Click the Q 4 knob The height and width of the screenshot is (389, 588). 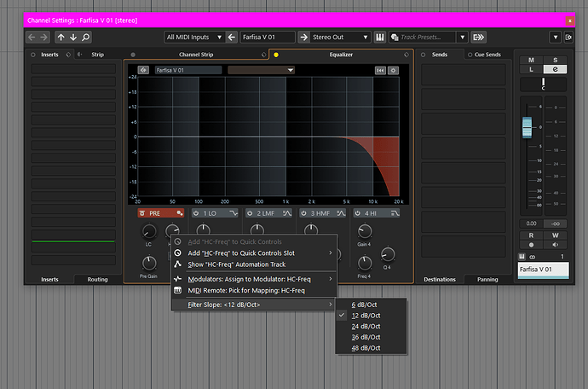point(388,254)
